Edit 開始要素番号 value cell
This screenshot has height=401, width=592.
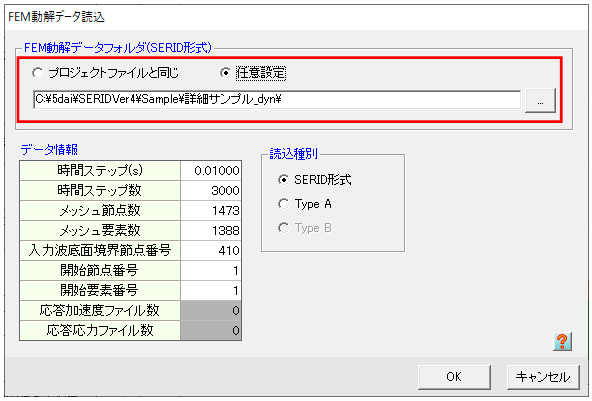[x=211, y=291]
